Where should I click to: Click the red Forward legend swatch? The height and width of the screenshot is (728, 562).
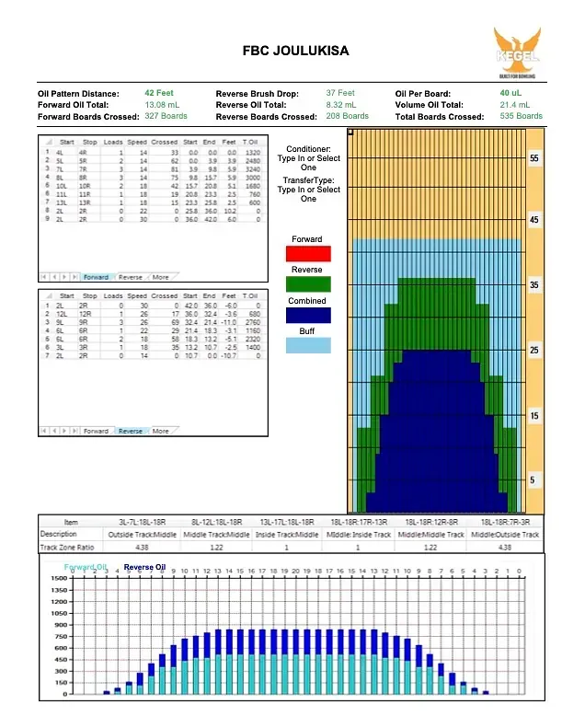tap(308, 254)
